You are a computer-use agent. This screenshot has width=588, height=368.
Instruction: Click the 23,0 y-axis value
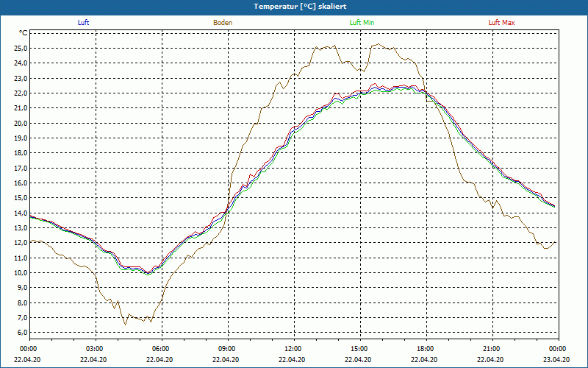21,78
